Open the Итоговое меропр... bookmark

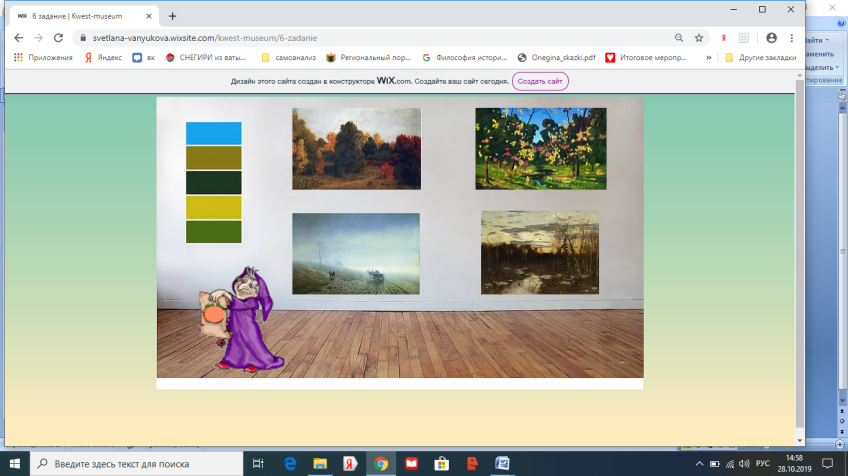tap(646, 57)
